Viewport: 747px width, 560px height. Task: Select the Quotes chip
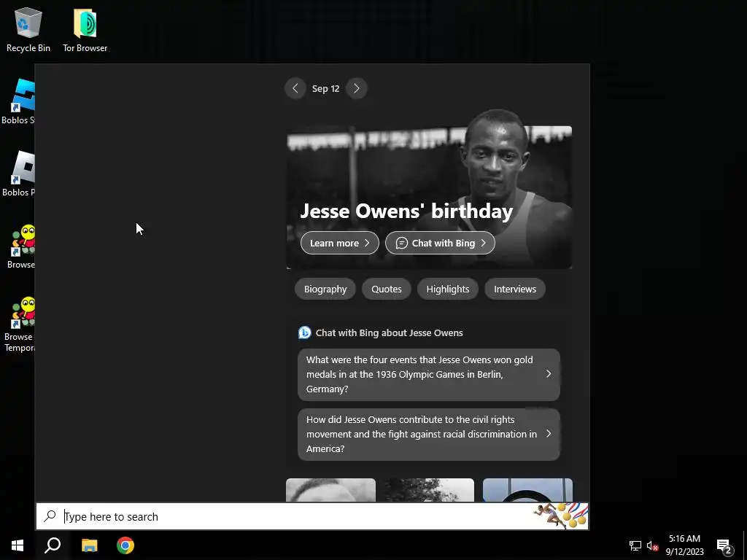(387, 289)
